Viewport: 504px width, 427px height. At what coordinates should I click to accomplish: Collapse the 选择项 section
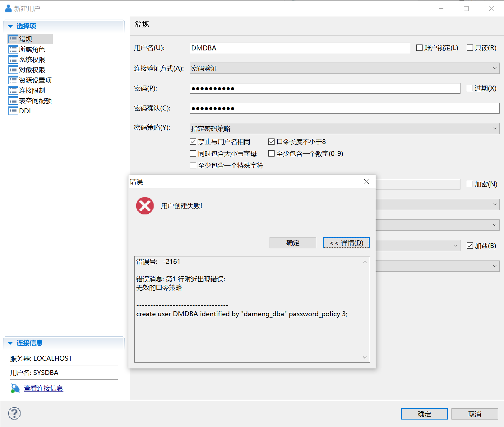point(10,26)
